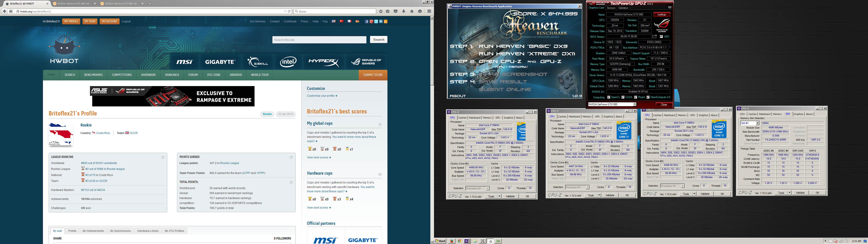Click the Lookup button in GPU-Z
868x244 pixels.
pyautogui.click(x=662, y=14)
